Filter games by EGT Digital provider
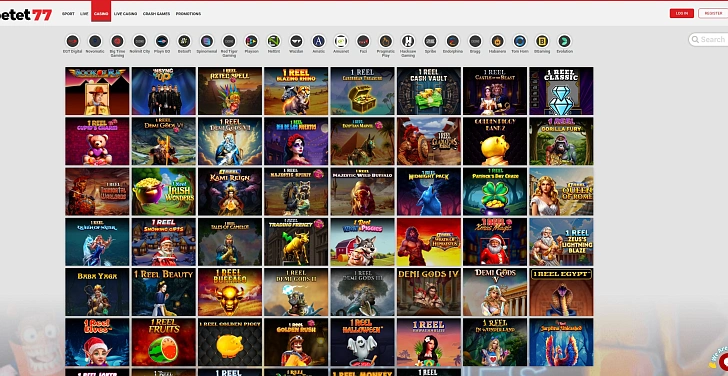The height and width of the screenshot is (376, 728). pos(72,41)
